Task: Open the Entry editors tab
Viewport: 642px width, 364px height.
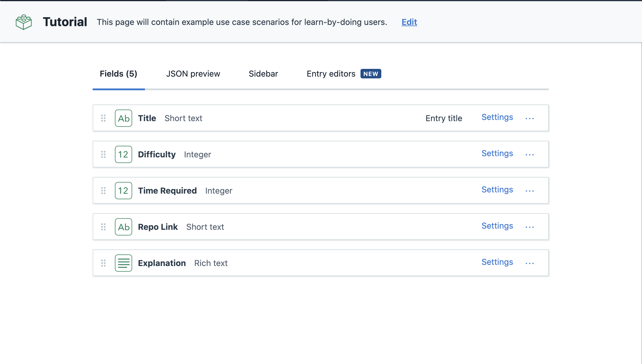Action: click(331, 74)
